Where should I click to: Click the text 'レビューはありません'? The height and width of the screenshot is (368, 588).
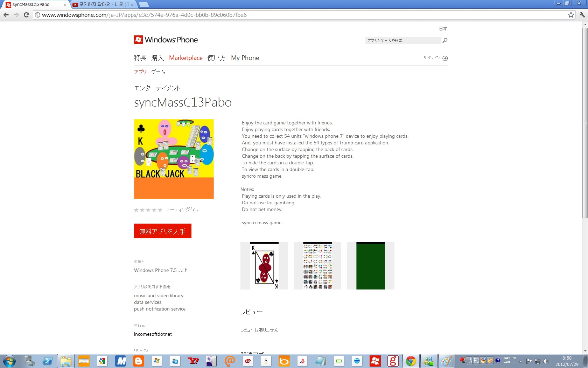(259, 330)
